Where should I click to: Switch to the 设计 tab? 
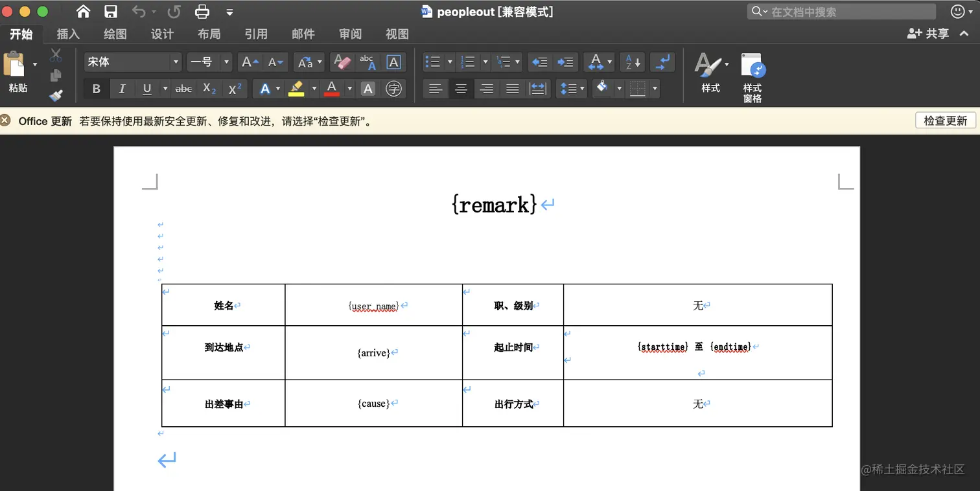pos(162,34)
